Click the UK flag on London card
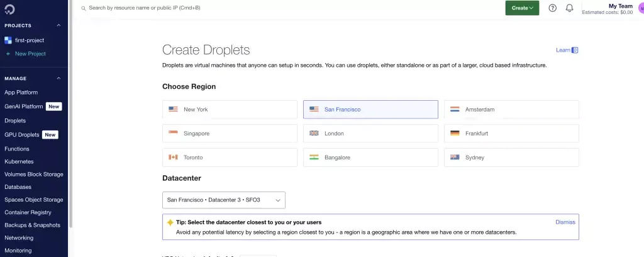 coord(314,134)
